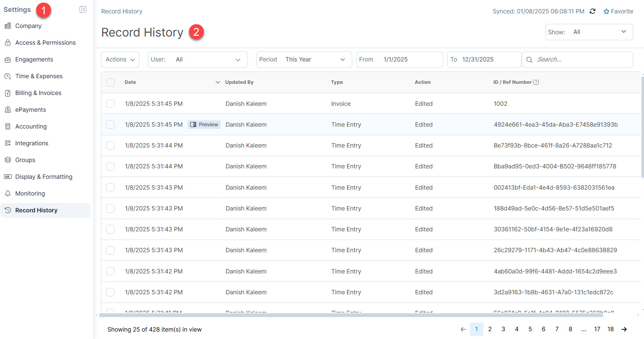This screenshot has width=644, height=339.
Task: Click the Search text field
Action: point(577,60)
